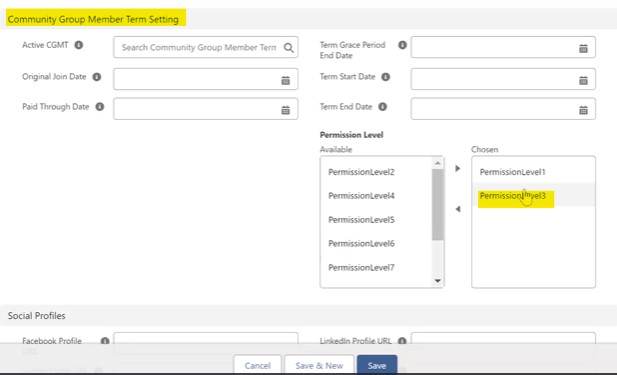
Task: Click the search magnifier in Active CGMT field
Action: click(x=288, y=48)
